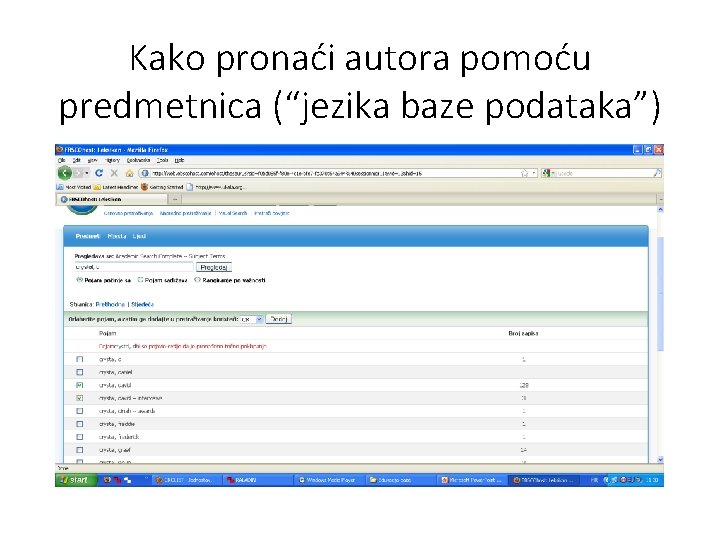Uncheck the 'crystal, david -- interviews' box
Viewport: 720px width, 540px height.
coord(79,398)
